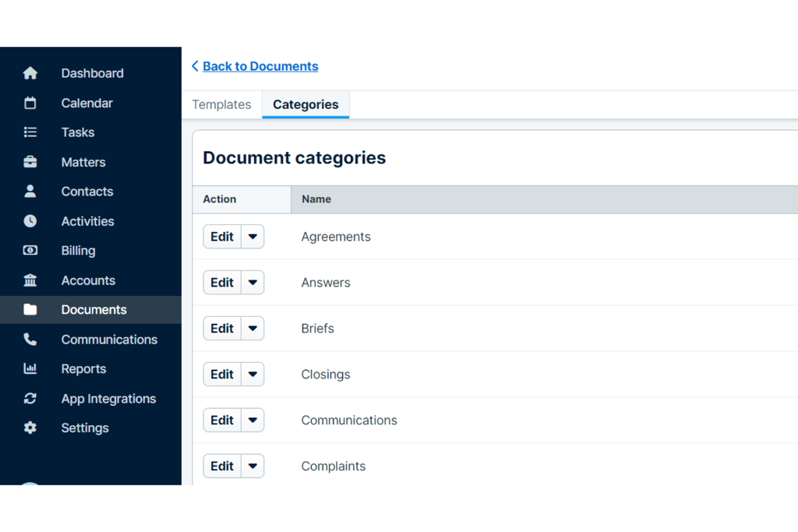Viewport: 798px width, 532px height.
Task: Select the Accounts bank icon
Action: coord(30,280)
